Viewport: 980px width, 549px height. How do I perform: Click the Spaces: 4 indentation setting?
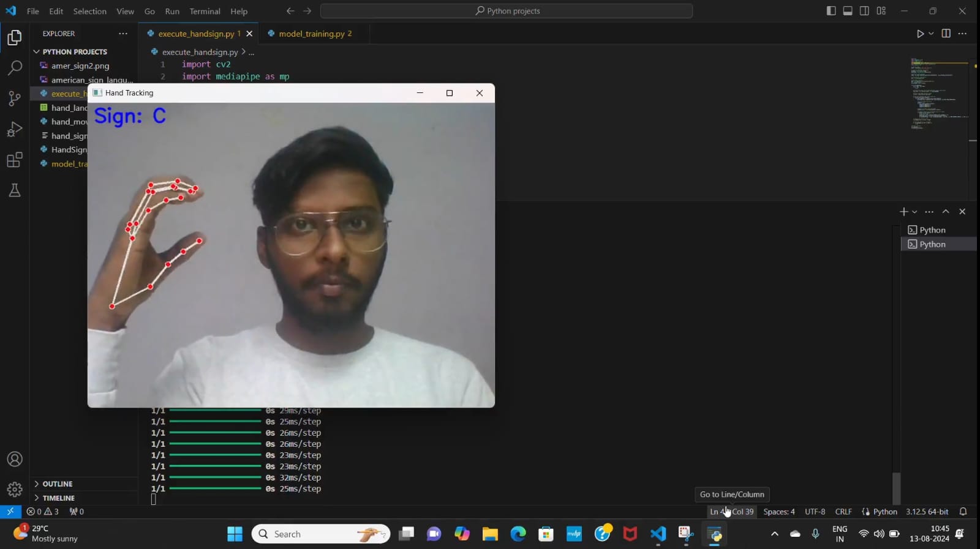[778, 512]
